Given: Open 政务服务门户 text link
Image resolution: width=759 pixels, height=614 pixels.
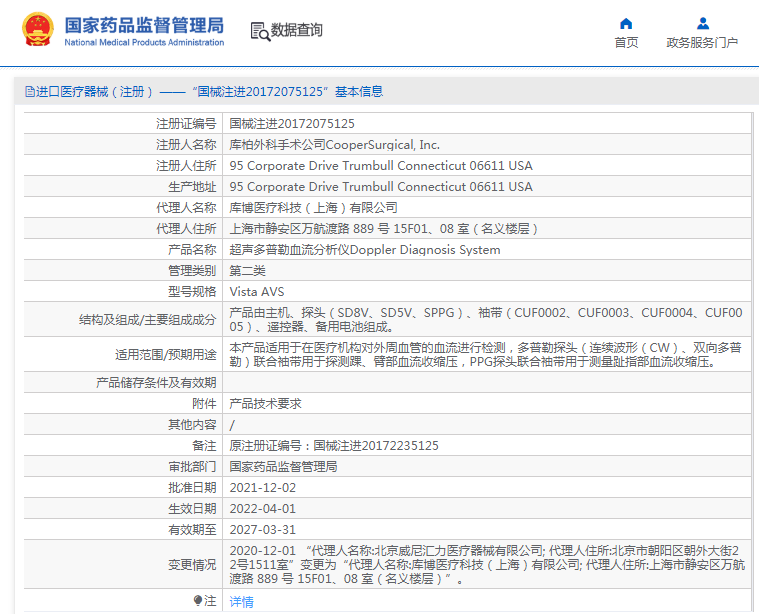Looking at the screenshot, I should (x=702, y=43).
